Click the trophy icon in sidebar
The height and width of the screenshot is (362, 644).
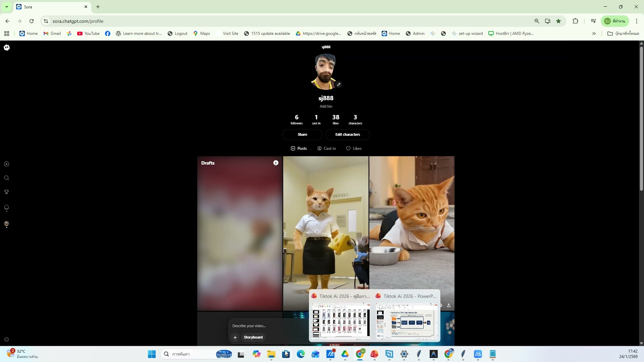click(x=6, y=192)
